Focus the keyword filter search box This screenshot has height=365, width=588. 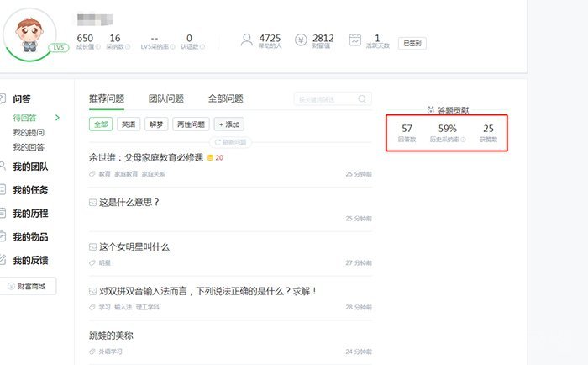[333, 99]
